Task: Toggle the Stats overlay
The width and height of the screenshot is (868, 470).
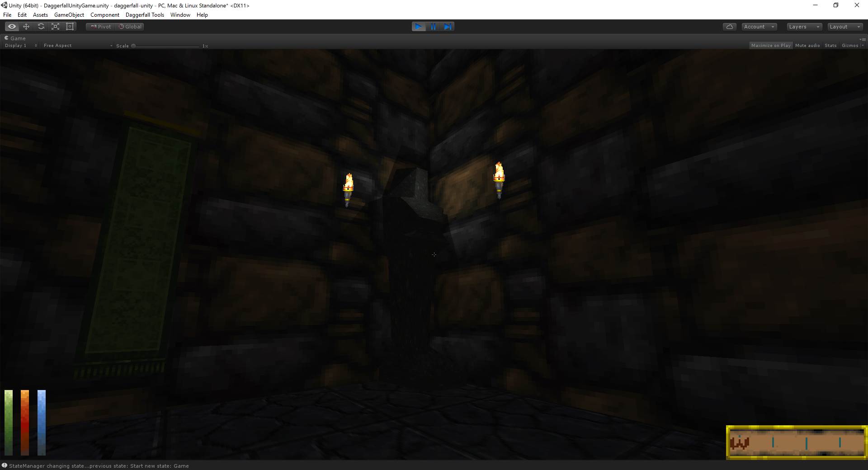Action: click(830, 46)
